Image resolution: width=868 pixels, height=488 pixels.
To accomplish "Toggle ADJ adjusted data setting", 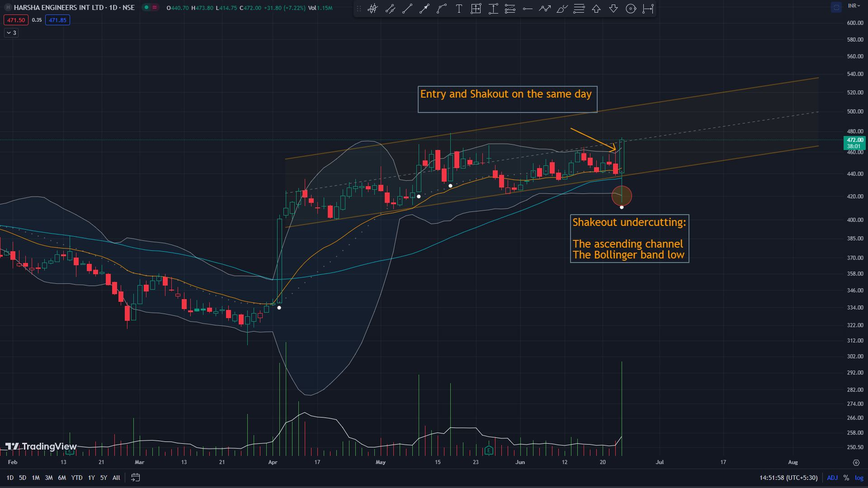I will 832,478.
